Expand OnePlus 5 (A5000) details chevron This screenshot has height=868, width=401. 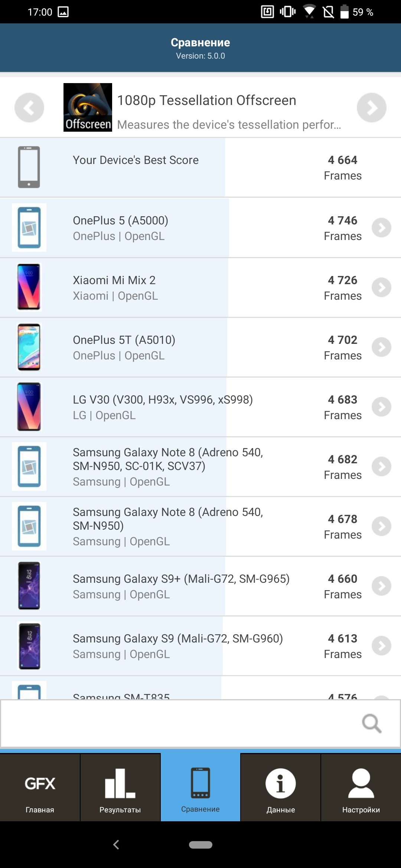click(381, 228)
